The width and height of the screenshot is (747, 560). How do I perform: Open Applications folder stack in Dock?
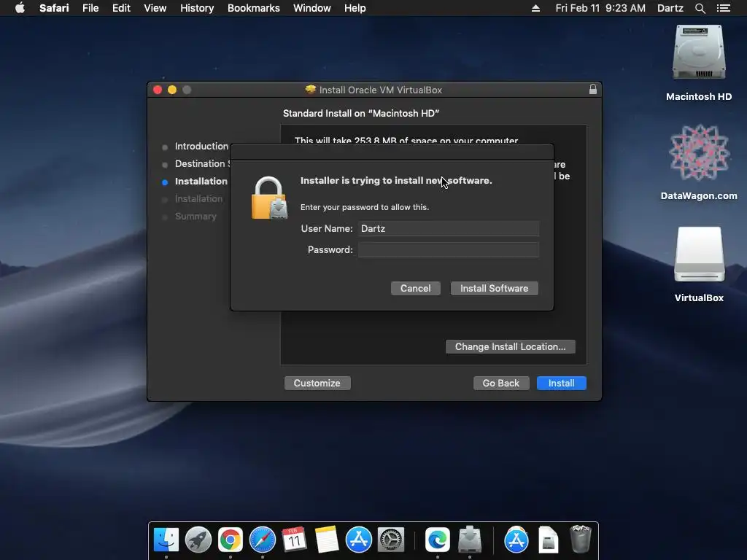(516, 540)
